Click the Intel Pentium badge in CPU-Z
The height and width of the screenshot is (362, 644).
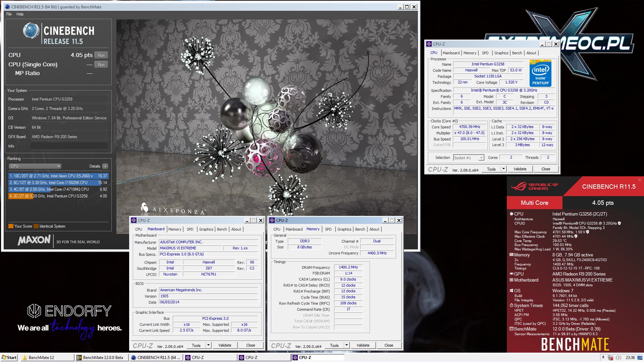pyautogui.click(x=540, y=73)
